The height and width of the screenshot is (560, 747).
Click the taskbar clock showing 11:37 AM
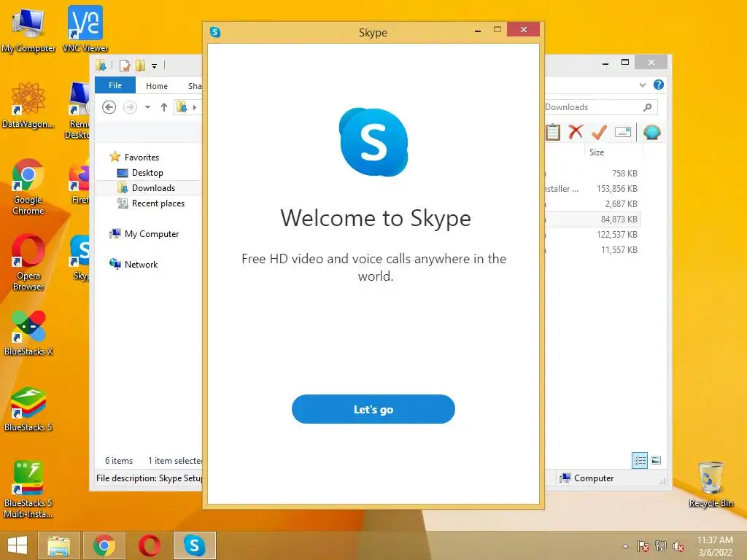(x=715, y=545)
